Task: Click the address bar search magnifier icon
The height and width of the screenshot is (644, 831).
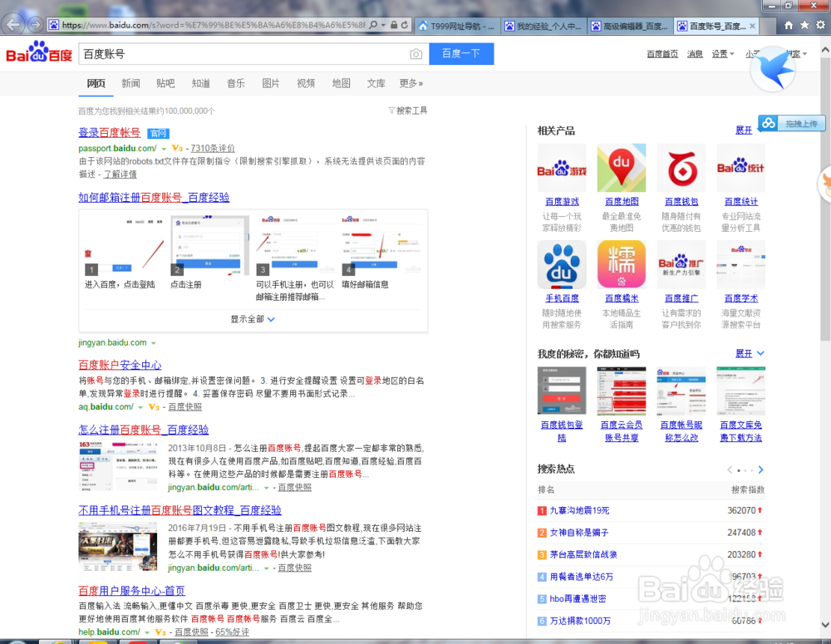Action: click(x=373, y=24)
